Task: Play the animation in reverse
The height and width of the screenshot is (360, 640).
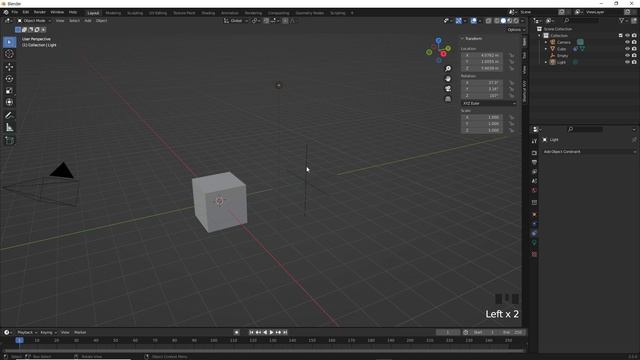Action: (x=265, y=332)
